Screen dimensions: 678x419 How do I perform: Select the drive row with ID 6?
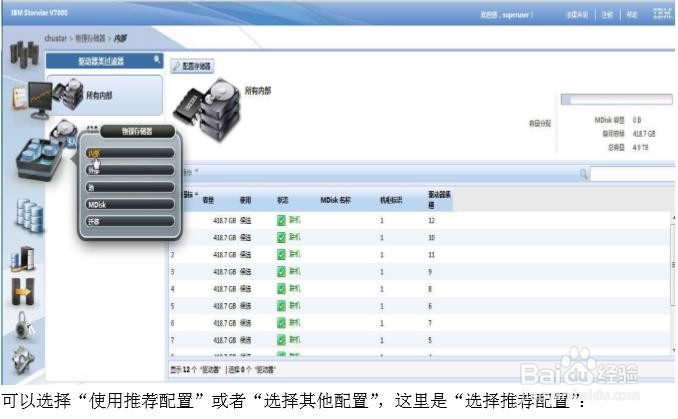419,323
